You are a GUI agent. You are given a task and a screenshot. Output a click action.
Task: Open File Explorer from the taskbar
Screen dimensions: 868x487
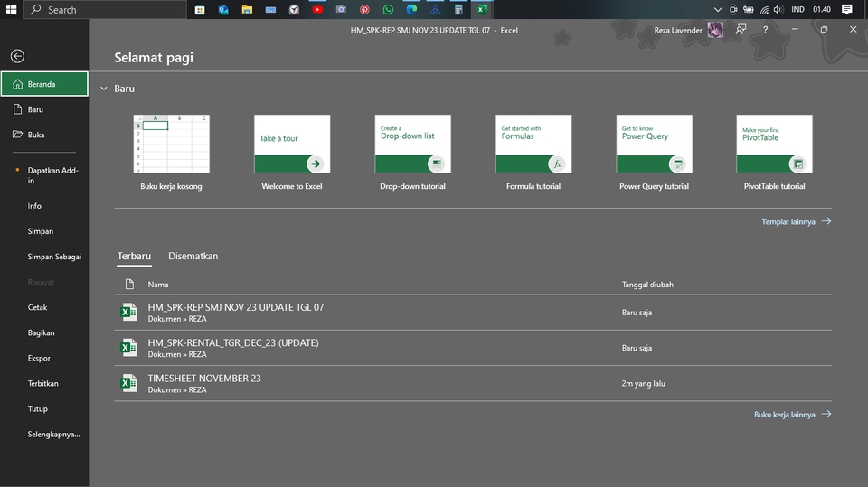point(247,9)
